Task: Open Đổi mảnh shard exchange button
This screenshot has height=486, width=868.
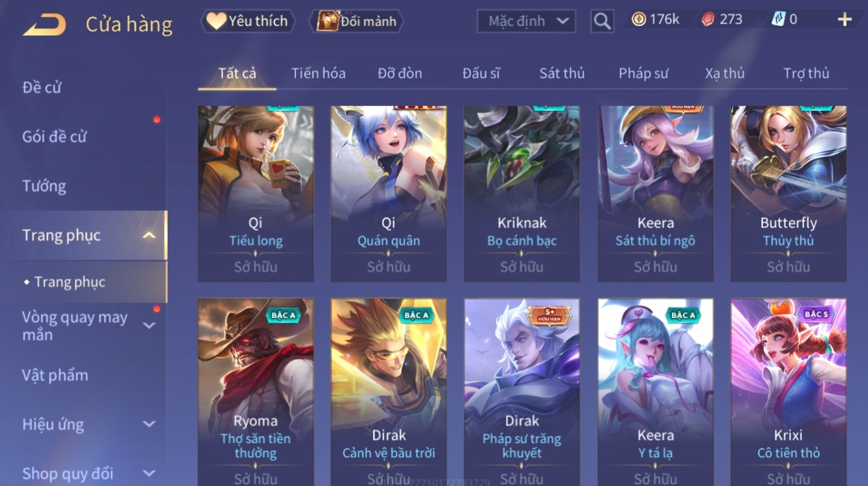Action: (x=356, y=21)
